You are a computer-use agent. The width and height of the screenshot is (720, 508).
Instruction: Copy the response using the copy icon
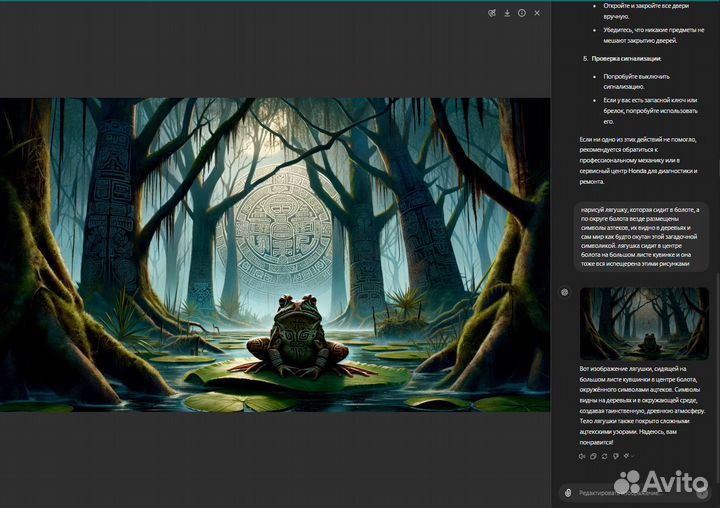[x=593, y=456]
